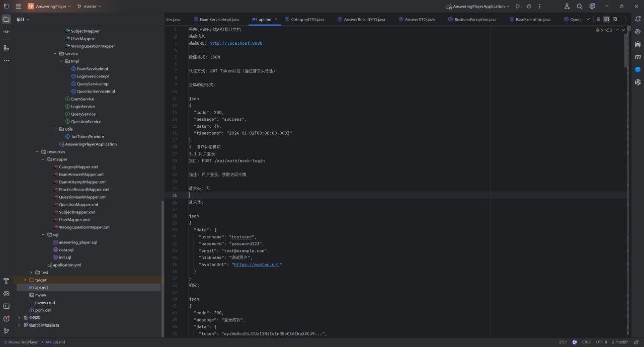
Task: Switch to BaseException.java tab
Action: point(529,19)
